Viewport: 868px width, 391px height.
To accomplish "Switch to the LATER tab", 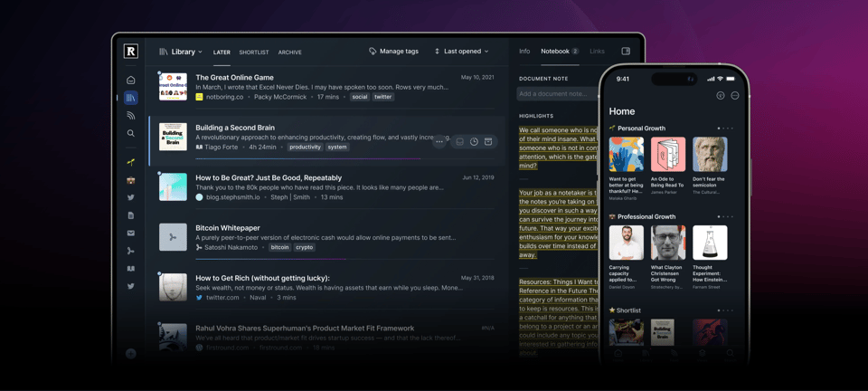I will point(222,52).
